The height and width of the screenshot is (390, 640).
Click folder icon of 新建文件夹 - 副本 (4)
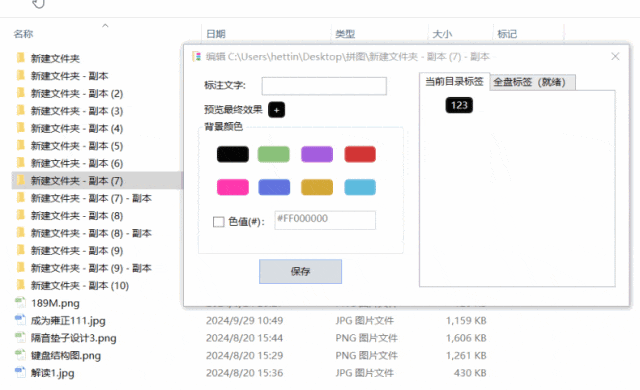(20, 128)
